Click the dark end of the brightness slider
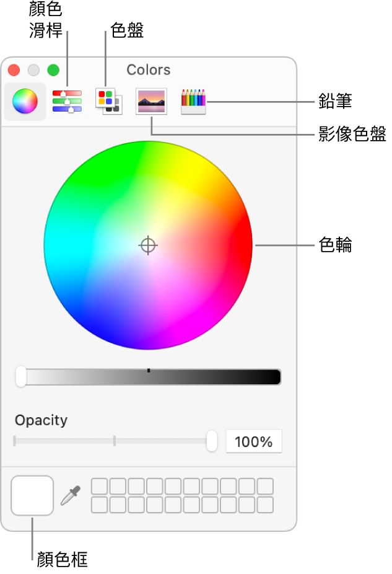 coord(272,377)
